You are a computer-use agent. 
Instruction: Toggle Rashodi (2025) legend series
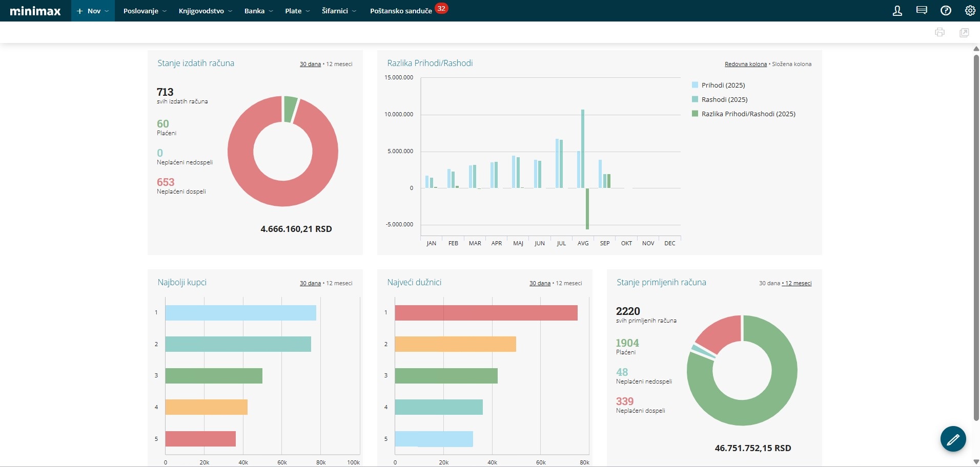(724, 99)
